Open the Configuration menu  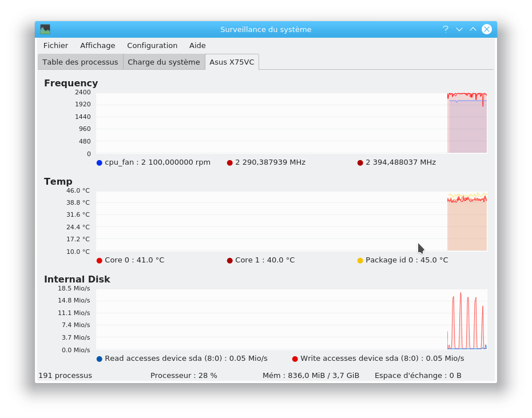[x=152, y=46]
